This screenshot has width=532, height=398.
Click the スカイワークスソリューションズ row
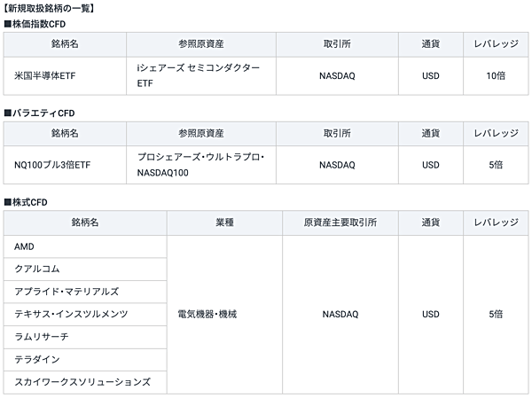pos(85,382)
